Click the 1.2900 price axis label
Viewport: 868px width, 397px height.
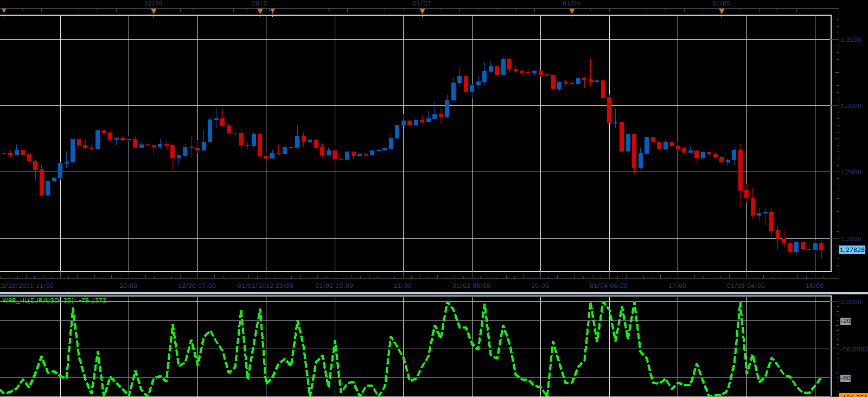tap(851, 172)
